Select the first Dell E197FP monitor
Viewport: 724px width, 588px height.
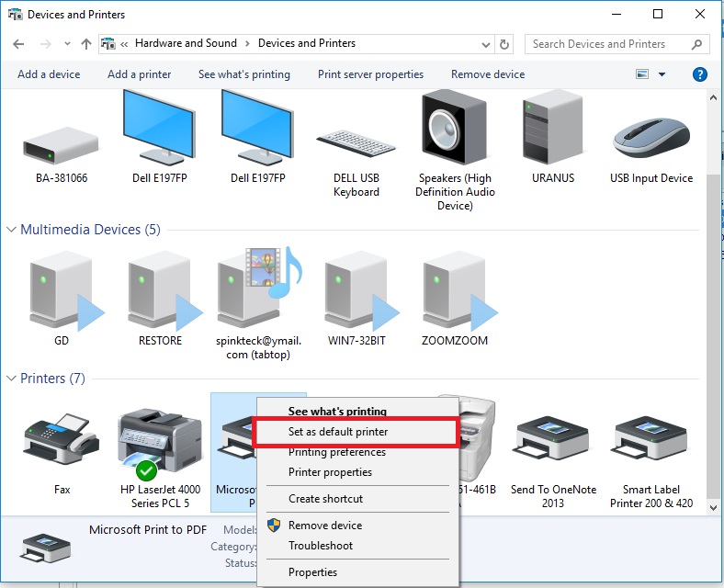click(159, 128)
